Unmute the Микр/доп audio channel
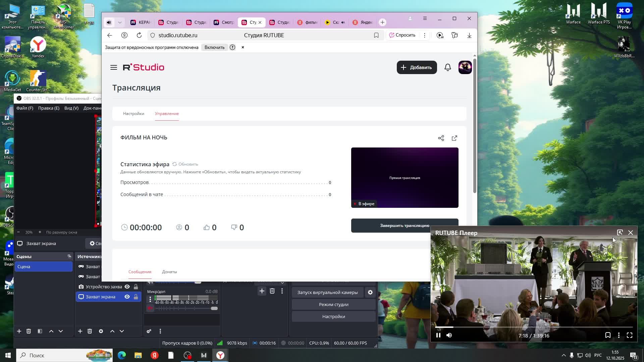Viewport: 644px width, 362px height. (150, 308)
